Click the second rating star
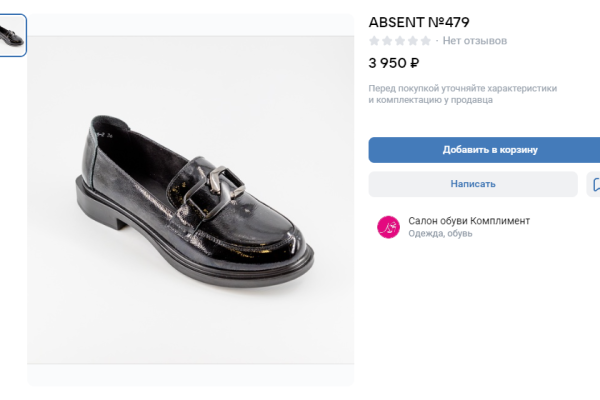The image size is (600, 400). coord(388,41)
